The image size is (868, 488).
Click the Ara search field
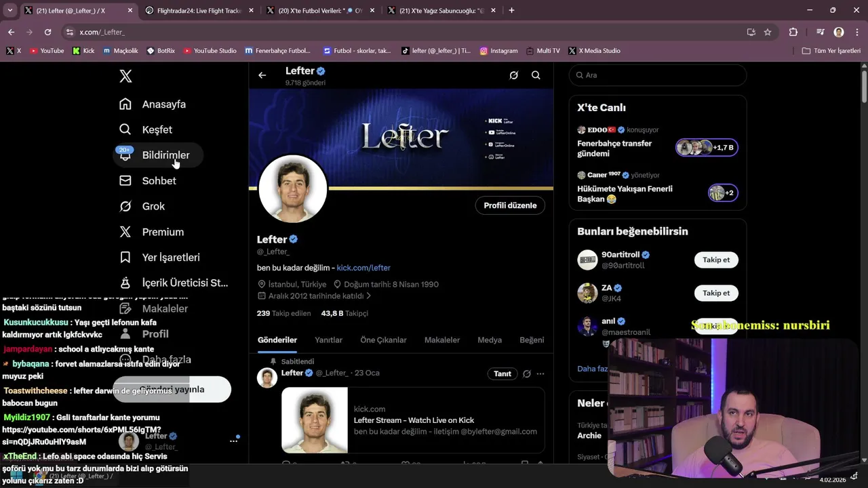point(658,75)
